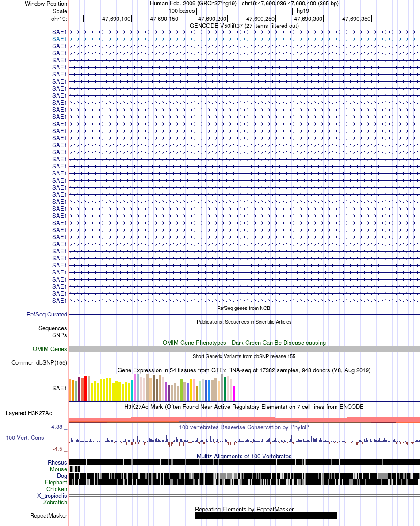The width and height of the screenshot is (420, 526).
Task: Open Short Genetic Variants from dbSNP title
Action: (x=244, y=356)
